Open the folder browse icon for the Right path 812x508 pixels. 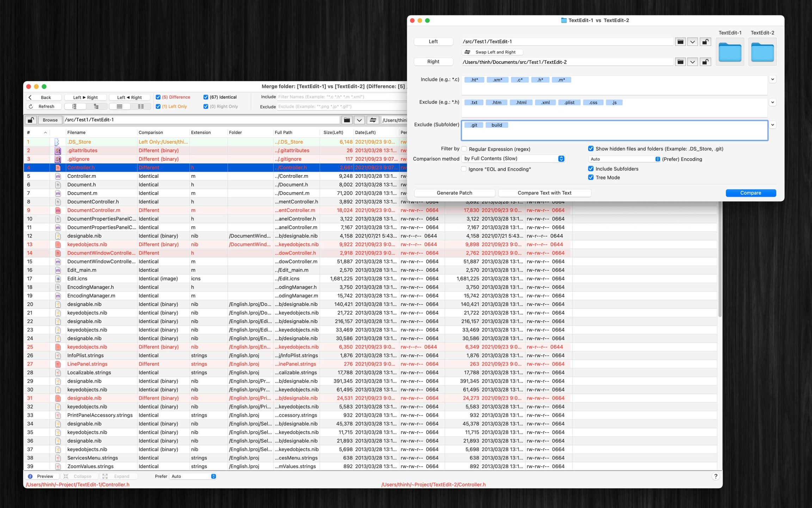680,62
